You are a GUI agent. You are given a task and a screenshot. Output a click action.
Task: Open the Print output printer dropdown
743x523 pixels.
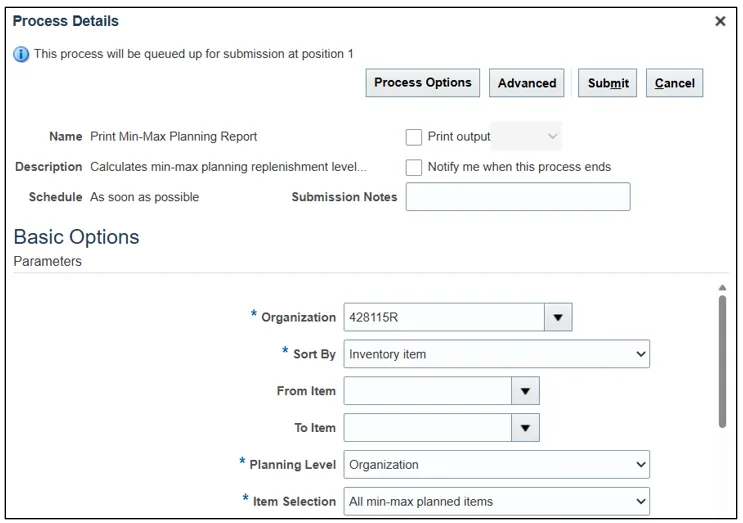527,136
